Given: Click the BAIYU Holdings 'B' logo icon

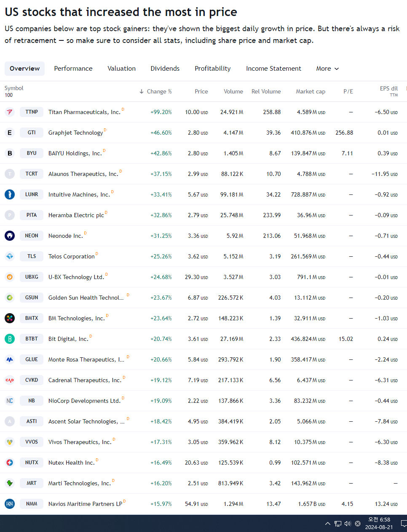Looking at the screenshot, I should pos(10,153).
